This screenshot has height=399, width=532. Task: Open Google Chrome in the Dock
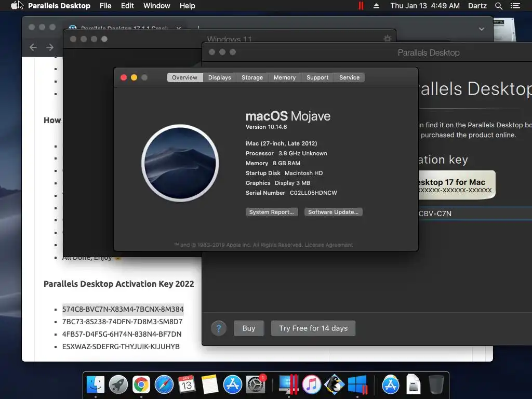(141, 384)
